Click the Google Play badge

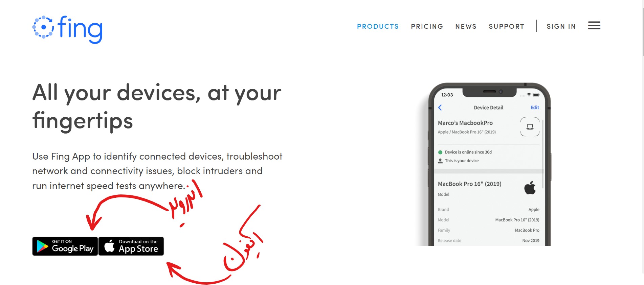point(65,246)
